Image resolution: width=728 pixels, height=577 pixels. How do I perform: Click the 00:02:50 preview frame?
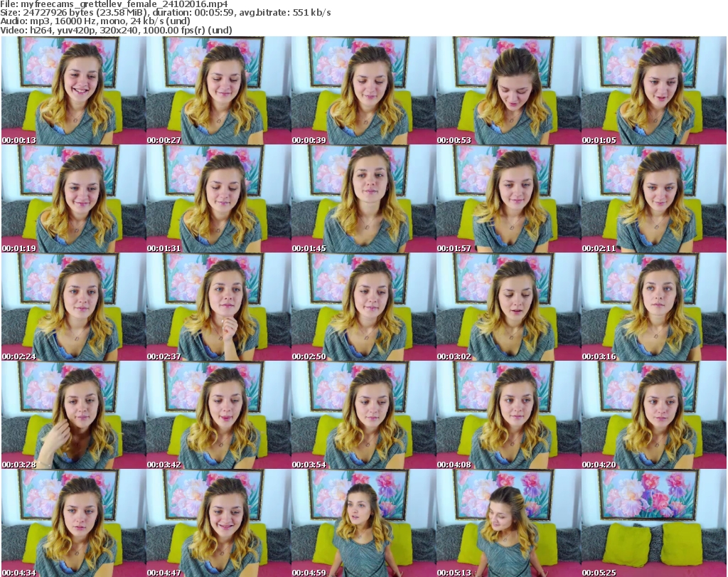pyautogui.click(x=363, y=307)
